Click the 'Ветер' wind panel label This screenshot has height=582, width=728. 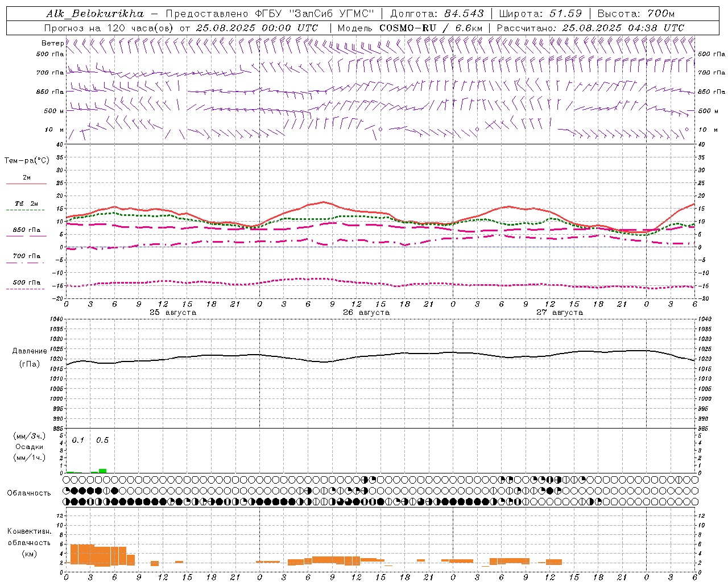coord(53,43)
